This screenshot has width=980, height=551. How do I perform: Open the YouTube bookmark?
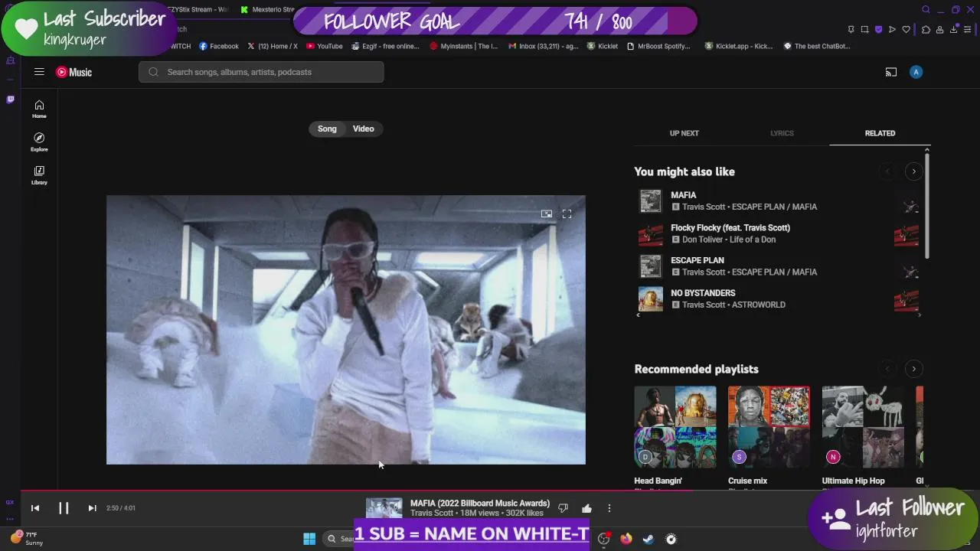pos(325,46)
